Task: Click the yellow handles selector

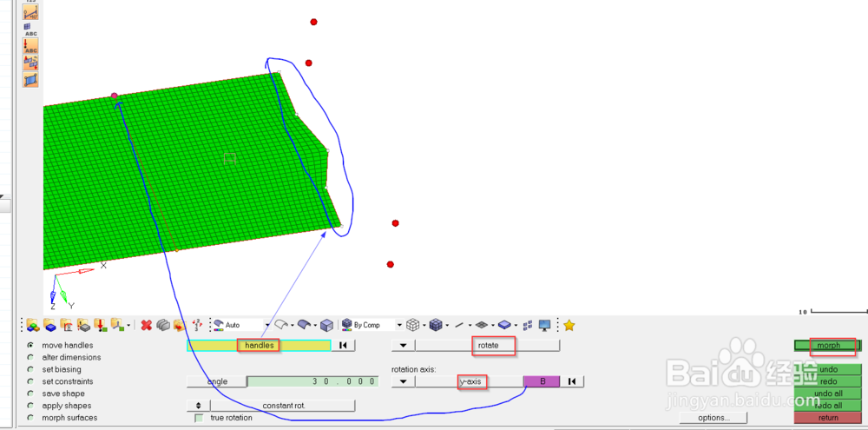Action: coord(259,345)
